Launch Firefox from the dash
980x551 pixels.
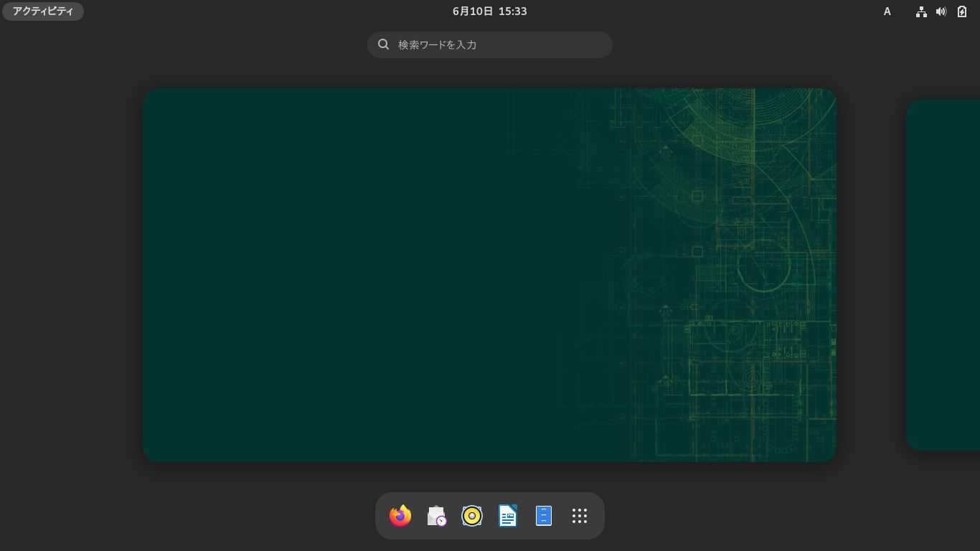click(400, 516)
